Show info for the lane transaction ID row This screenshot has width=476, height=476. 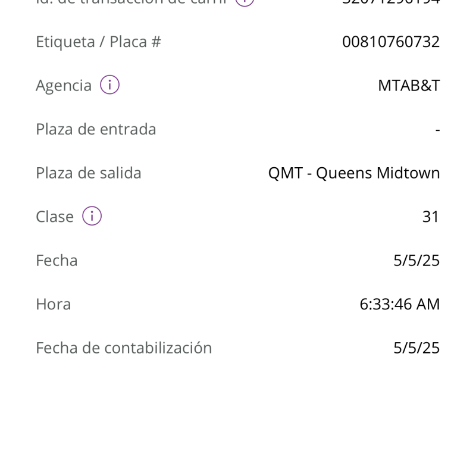point(245,2)
